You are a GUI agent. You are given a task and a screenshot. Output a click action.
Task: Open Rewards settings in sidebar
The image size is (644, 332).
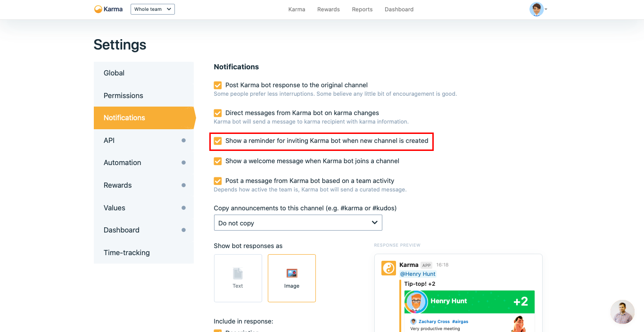[144, 185]
